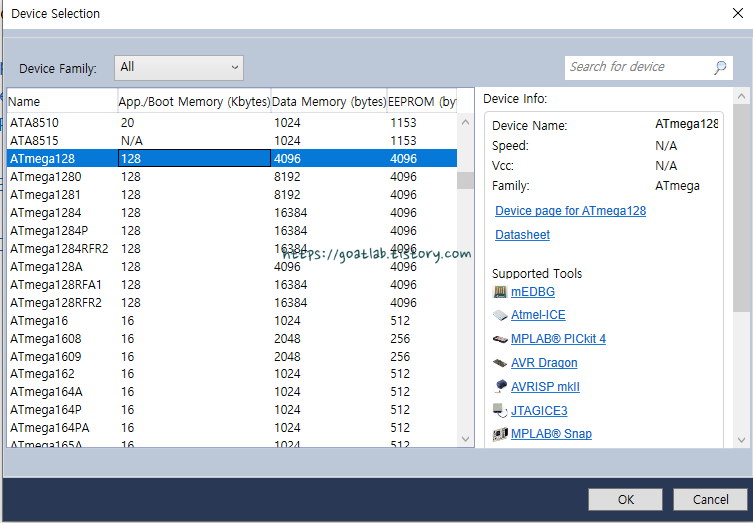Click the MPLAB PICkit 4 icon
The width and height of the screenshot is (753, 523).
500,339
